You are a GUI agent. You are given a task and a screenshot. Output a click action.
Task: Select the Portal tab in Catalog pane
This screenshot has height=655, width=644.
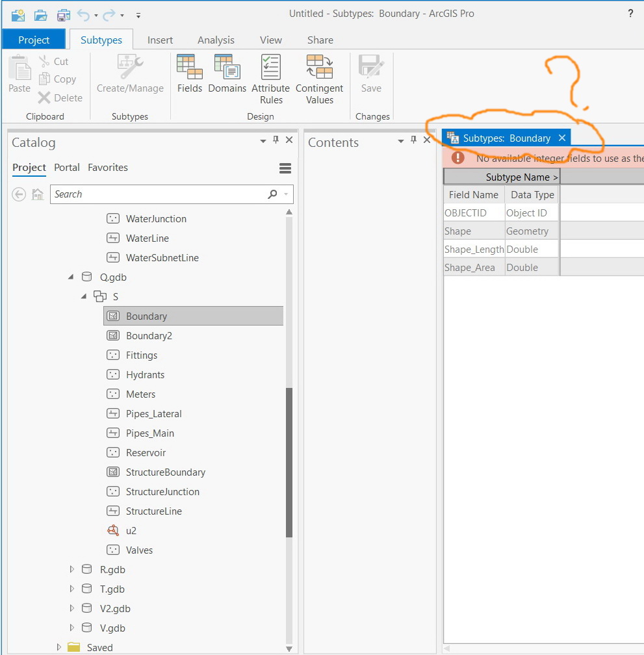pyautogui.click(x=67, y=168)
